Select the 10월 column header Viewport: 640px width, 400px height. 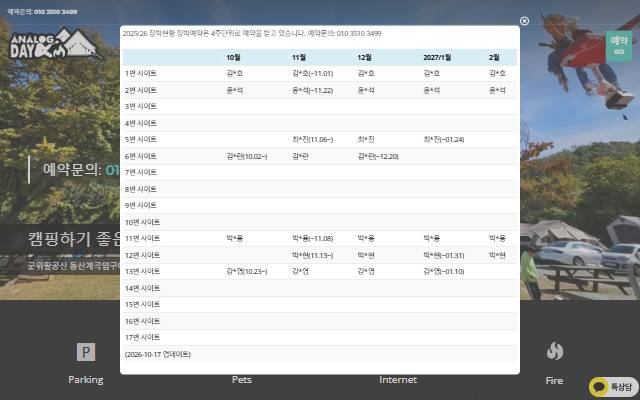tap(233, 58)
